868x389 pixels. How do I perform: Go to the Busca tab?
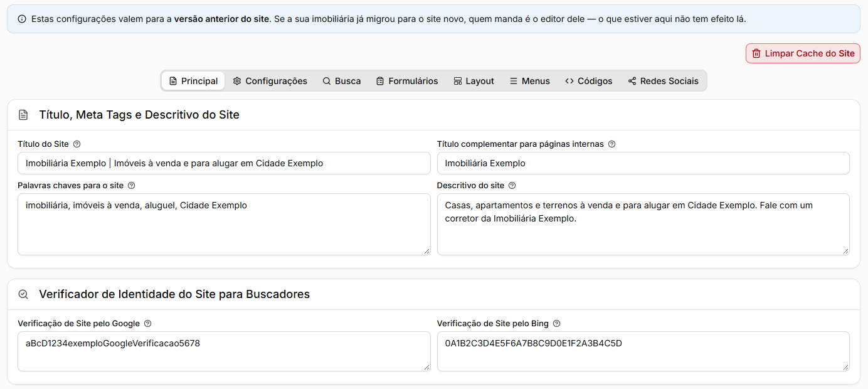click(x=342, y=81)
